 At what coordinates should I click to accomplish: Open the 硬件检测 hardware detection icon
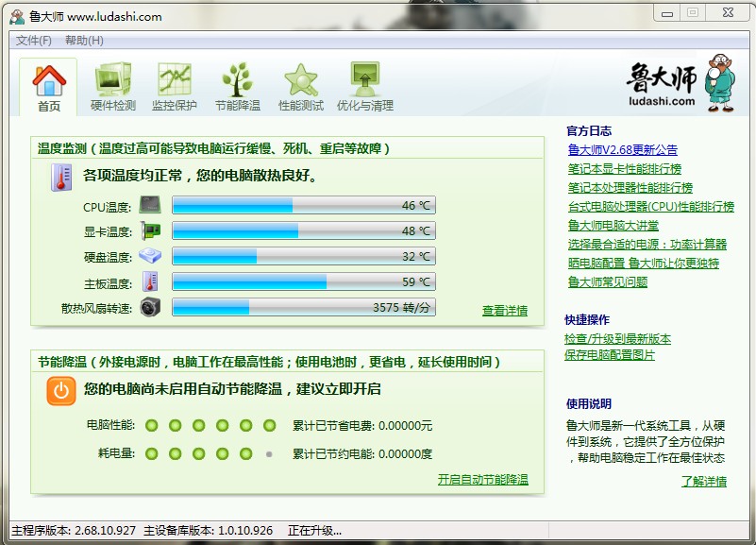pos(113,79)
